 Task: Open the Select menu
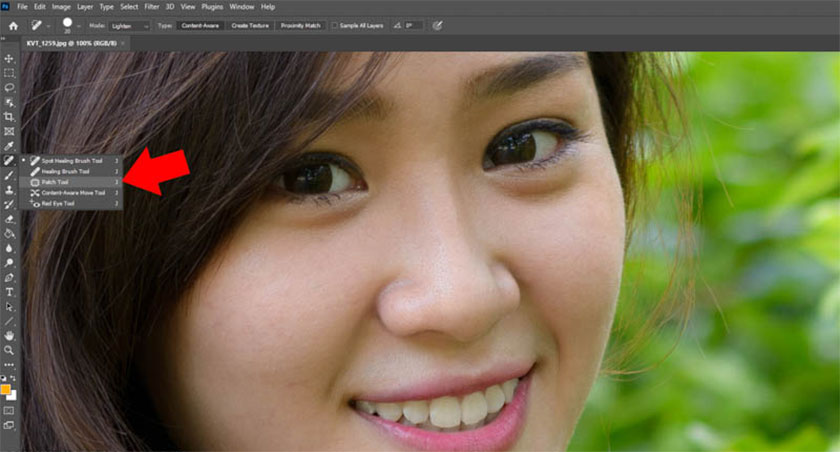[x=129, y=7]
